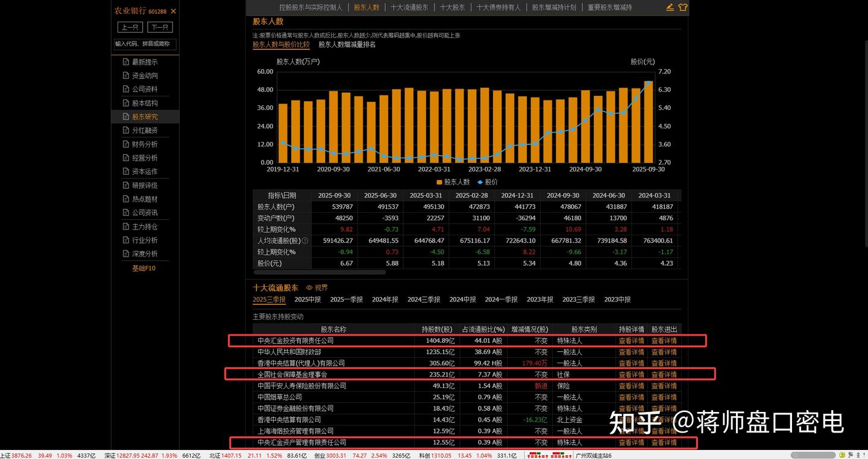Click the 热点题材 document icon
This screenshot has height=459, width=868.
(x=126, y=199)
